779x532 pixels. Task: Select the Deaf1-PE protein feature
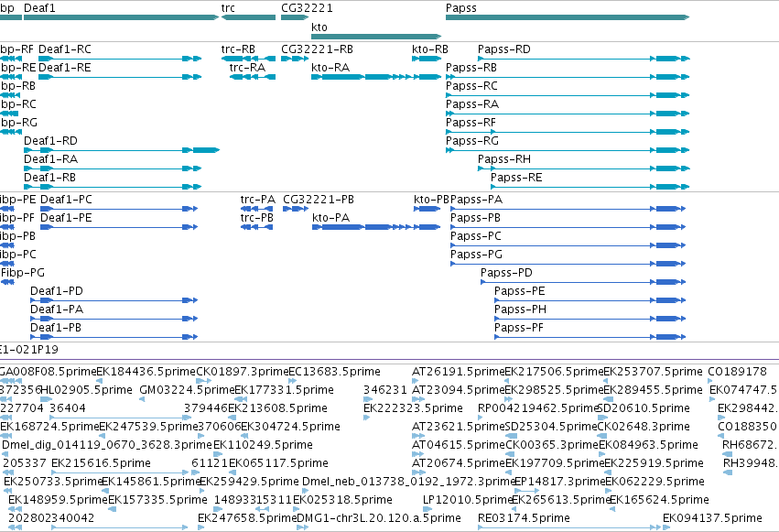(x=119, y=227)
